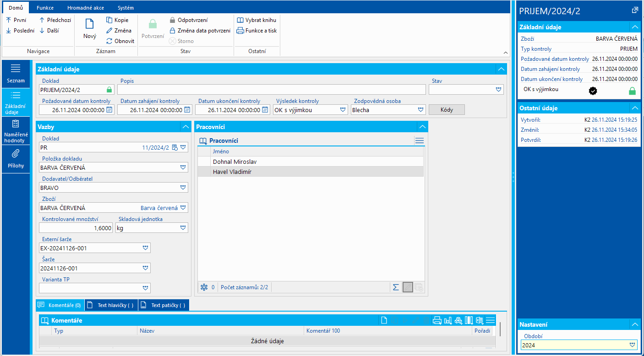The height and width of the screenshot is (356, 644).
Task: Open Varianta TP dropdown
Action: [x=146, y=288]
